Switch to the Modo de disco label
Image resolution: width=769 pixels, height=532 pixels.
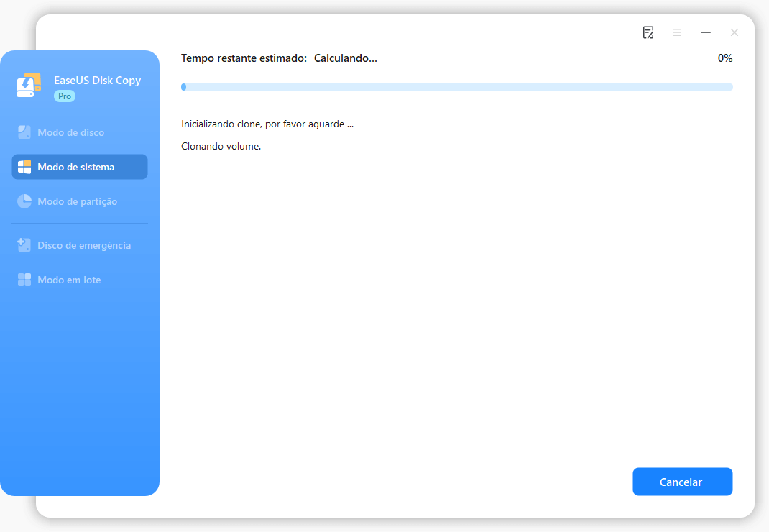70,132
